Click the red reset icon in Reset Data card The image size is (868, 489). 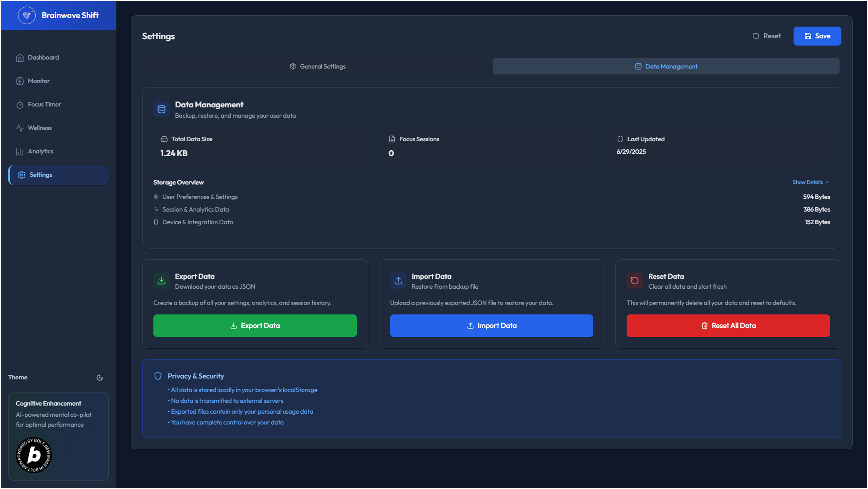tap(635, 281)
